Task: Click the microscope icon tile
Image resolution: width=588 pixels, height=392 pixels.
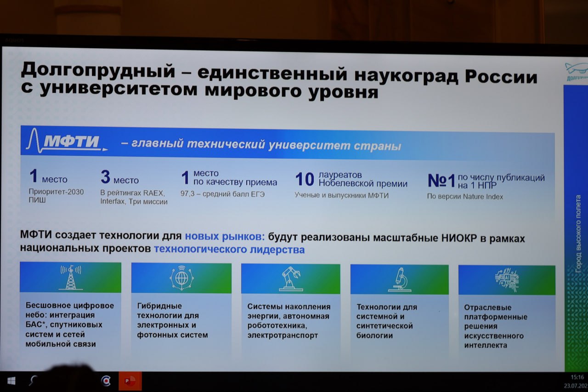Action: 399,279
